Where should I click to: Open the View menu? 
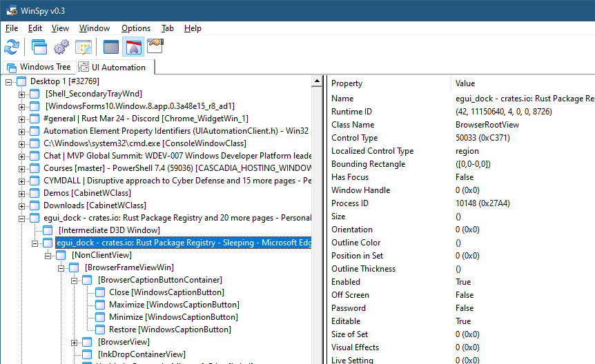60,28
